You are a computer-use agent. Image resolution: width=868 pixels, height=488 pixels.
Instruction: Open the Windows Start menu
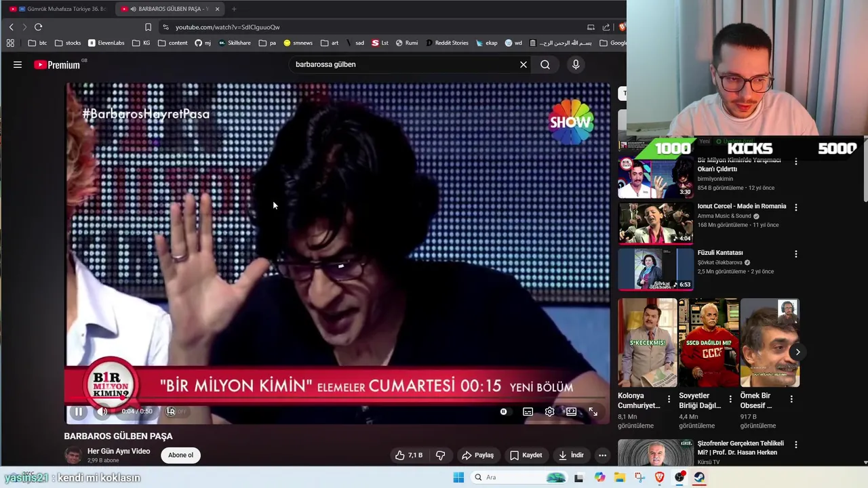pos(458,477)
